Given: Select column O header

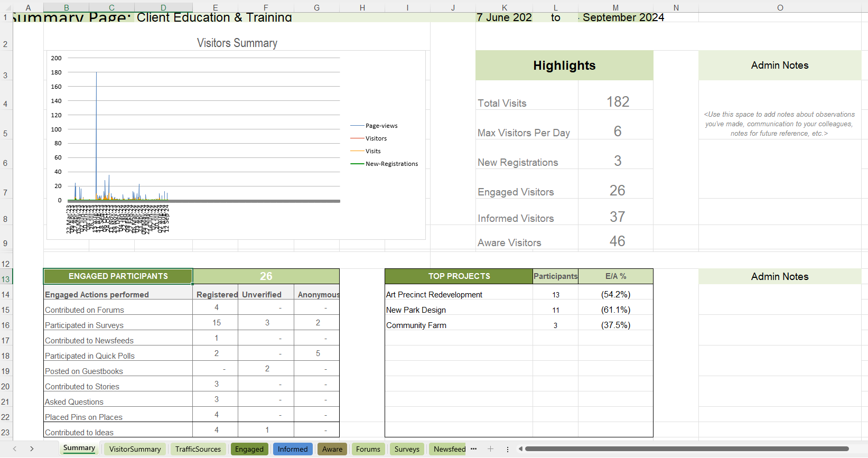Looking at the screenshot, I should [780, 7].
